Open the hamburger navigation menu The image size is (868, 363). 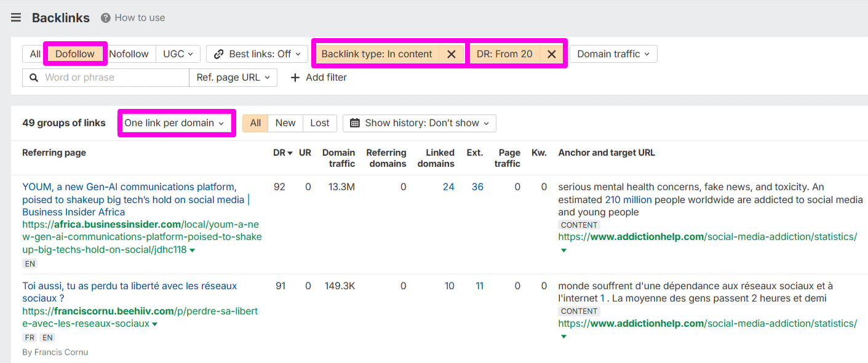pos(15,17)
